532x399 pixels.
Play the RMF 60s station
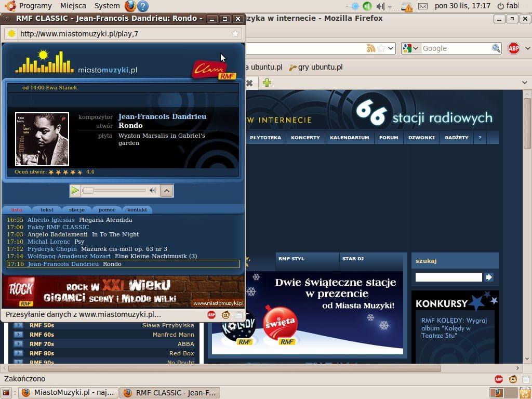[18, 335]
